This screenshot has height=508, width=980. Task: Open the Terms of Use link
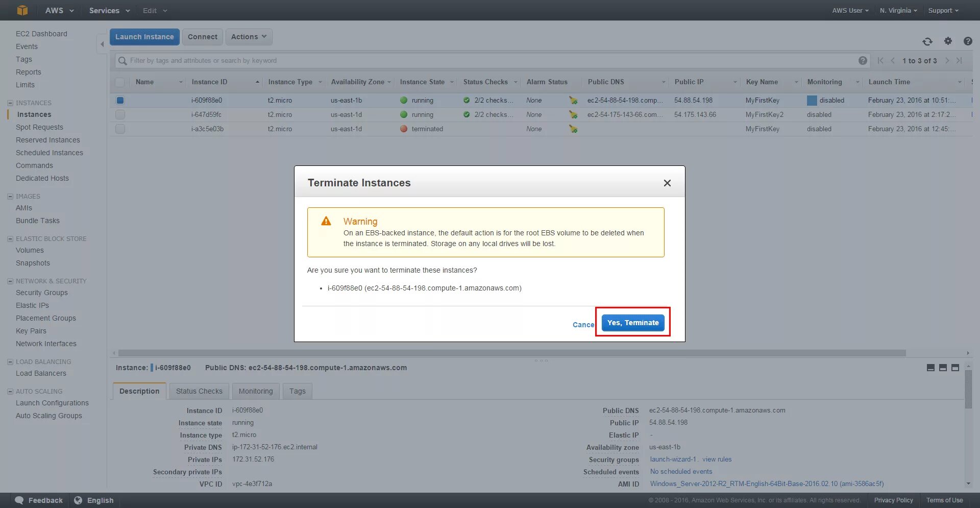pos(944,500)
